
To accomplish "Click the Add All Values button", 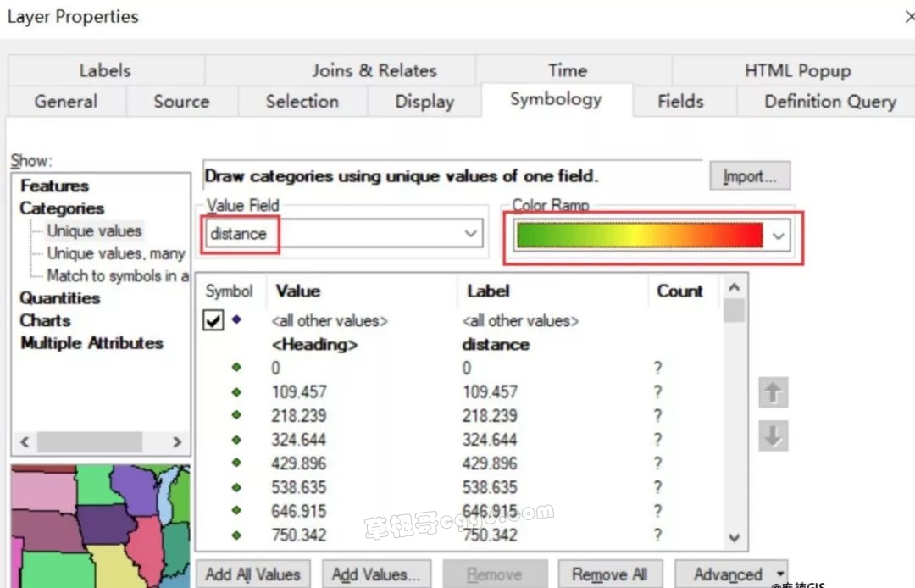I will (253, 574).
